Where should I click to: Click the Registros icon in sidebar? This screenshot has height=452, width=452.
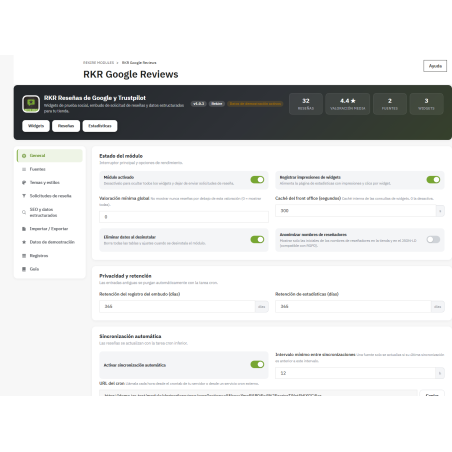click(x=24, y=256)
